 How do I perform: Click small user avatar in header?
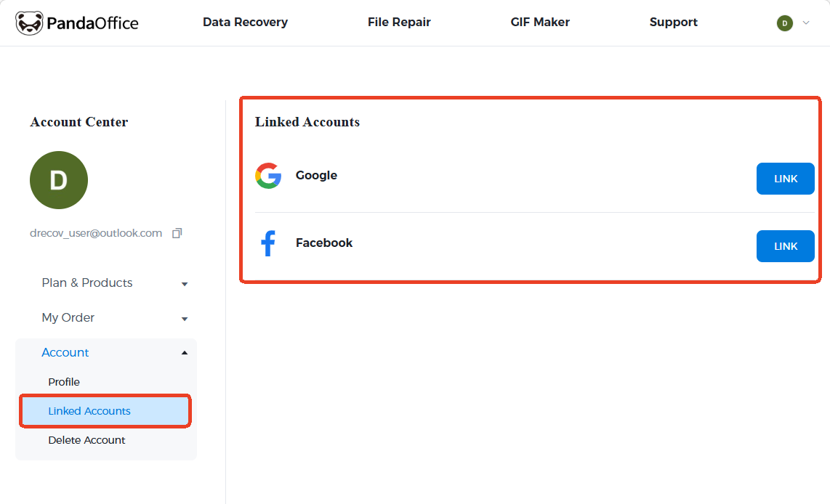coord(784,23)
